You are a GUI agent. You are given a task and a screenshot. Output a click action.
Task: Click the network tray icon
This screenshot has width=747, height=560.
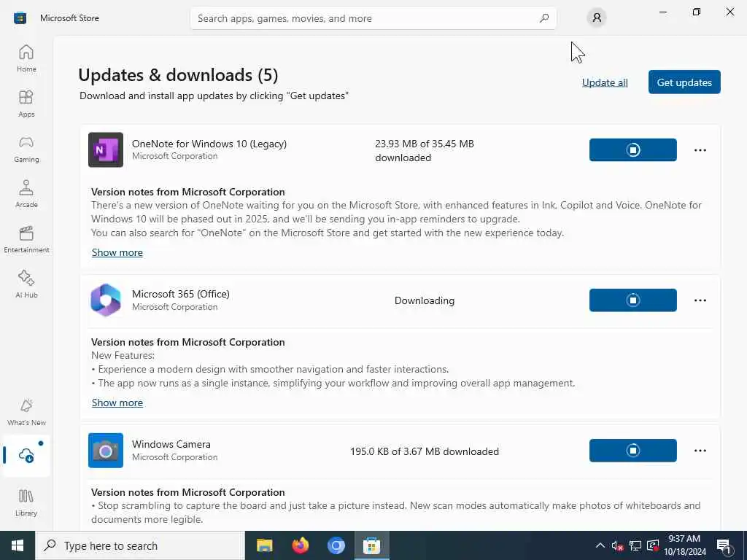pyautogui.click(x=635, y=545)
